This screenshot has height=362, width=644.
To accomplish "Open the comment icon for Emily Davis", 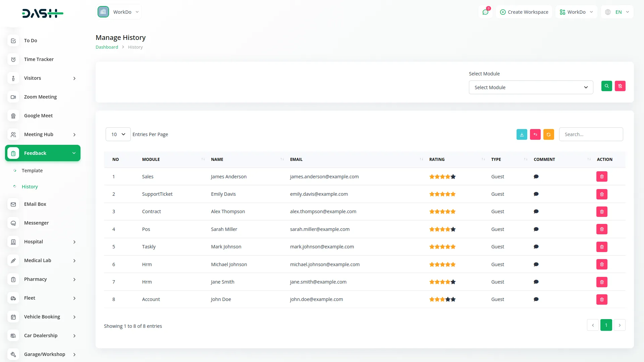I will pyautogui.click(x=536, y=194).
